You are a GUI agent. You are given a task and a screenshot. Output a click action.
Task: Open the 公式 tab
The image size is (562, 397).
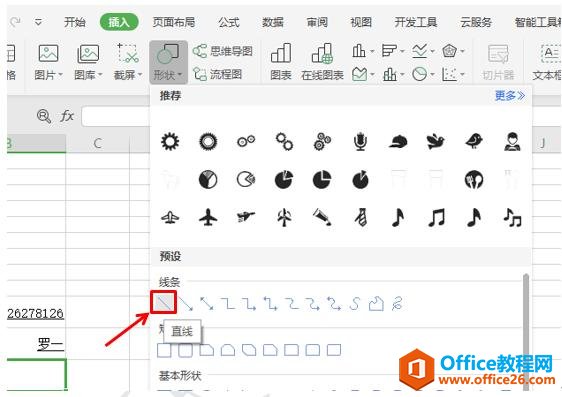click(x=229, y=22)
